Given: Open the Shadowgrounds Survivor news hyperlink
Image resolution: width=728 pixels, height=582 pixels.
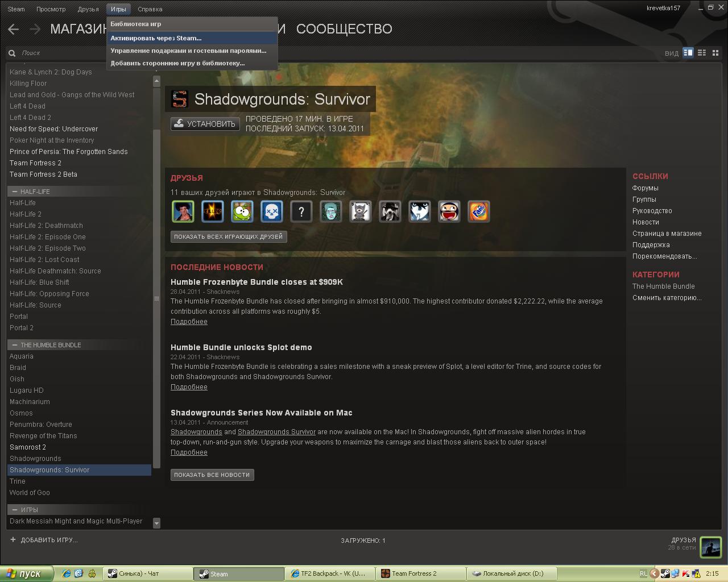Looking at the screenshot, I should point(276,432).
